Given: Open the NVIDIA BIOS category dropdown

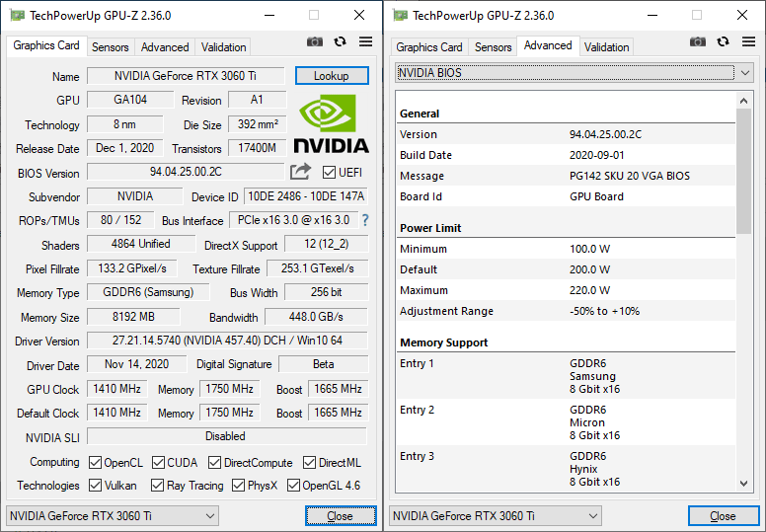Looking at the screenshot, I should coord(574,73).
